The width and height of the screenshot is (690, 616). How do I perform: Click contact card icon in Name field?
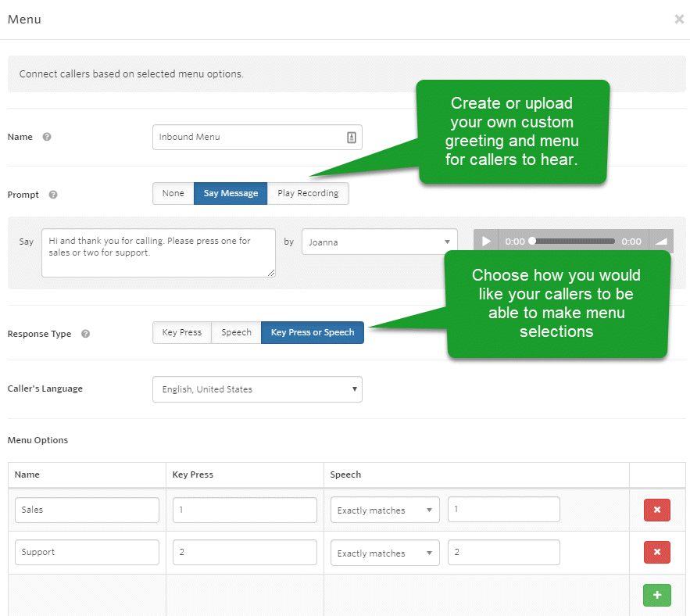351,138
